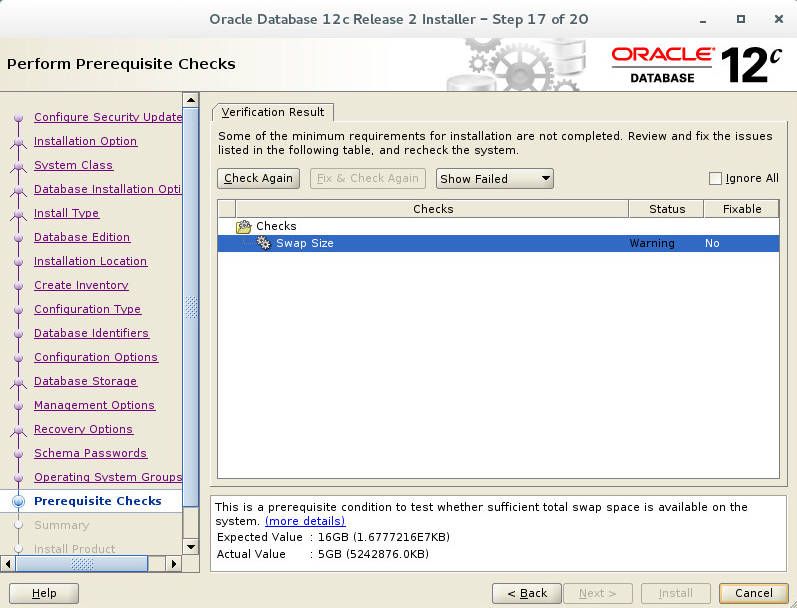Jump to Management Options step

point(95,405)
